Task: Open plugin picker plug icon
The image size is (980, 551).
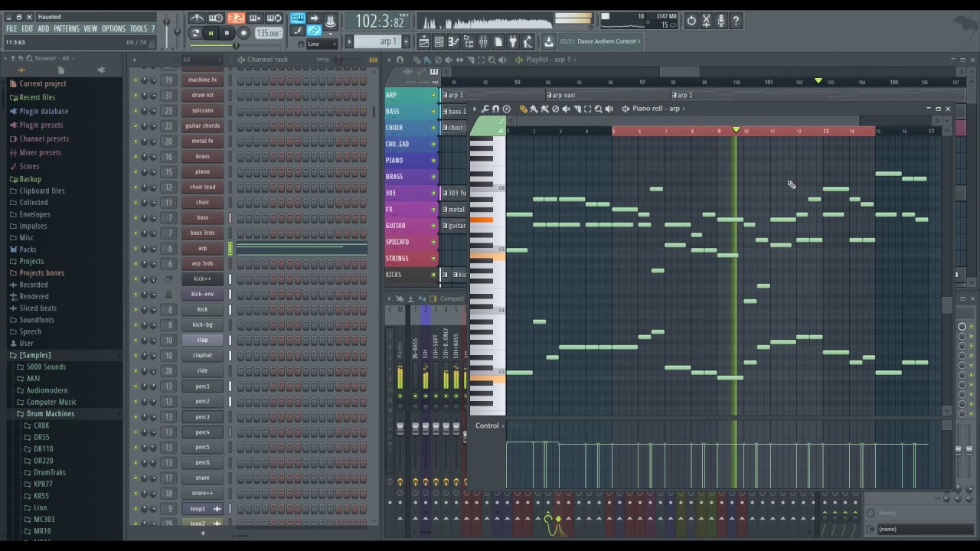Action: pos(513,41)
